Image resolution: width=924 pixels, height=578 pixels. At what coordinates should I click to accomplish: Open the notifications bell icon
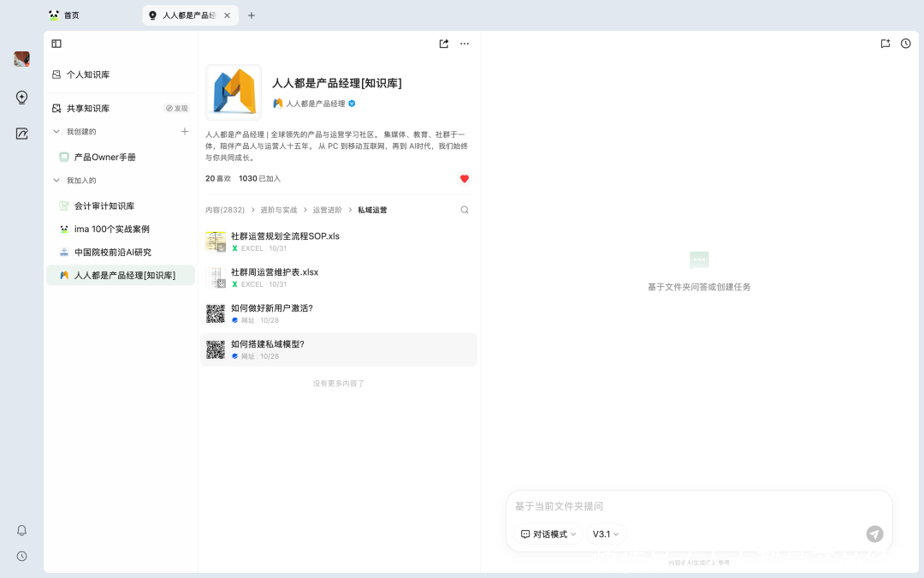coord(22,530)
